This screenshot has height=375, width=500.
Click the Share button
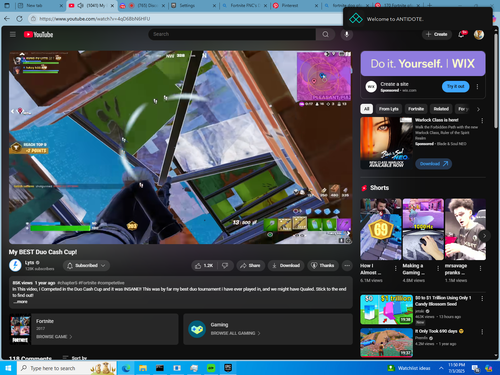pos(250,265)
